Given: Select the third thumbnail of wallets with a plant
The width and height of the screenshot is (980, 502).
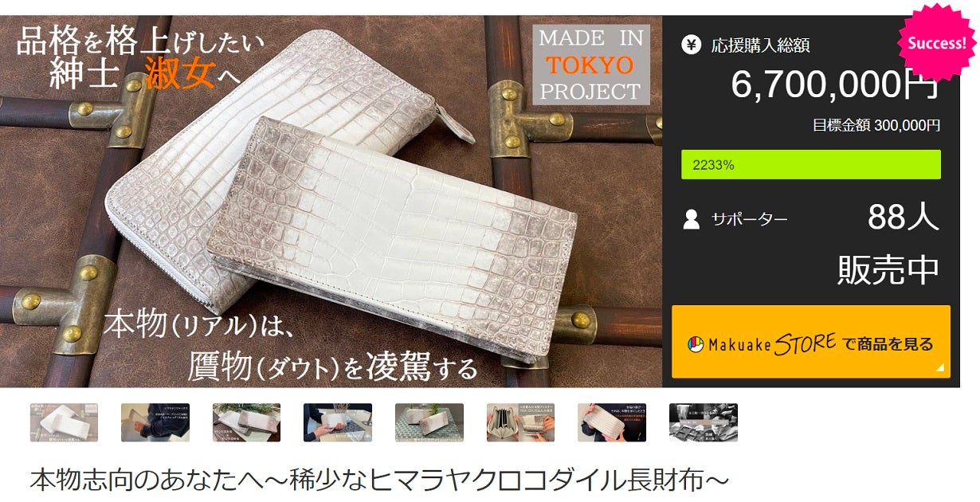Looking at the screenshot, I should [246, 422].
